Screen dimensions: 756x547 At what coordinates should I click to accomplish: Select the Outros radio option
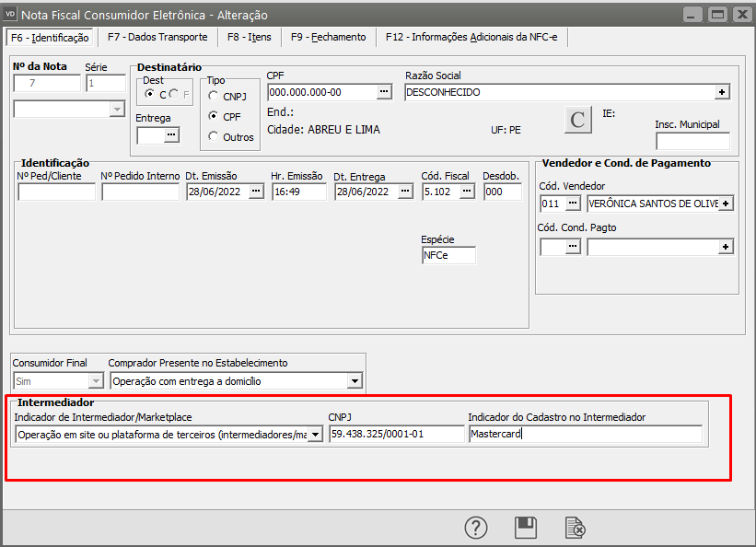(214, 136)
